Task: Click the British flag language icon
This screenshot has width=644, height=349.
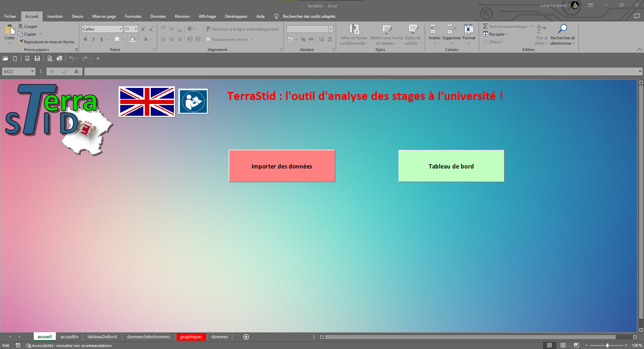Action: (147, 102)
